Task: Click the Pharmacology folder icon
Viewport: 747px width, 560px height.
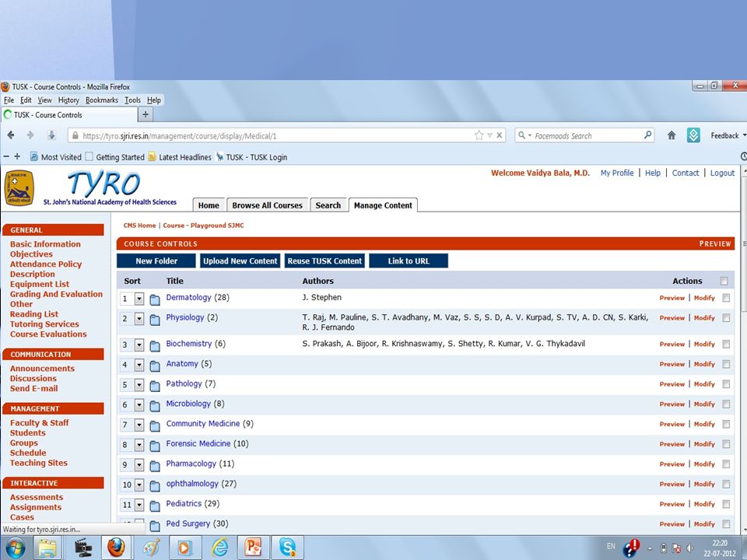Action: 155,466
